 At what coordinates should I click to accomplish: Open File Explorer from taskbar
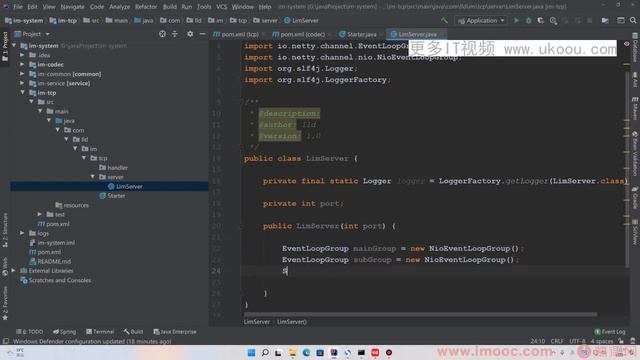tap(292, 353)
